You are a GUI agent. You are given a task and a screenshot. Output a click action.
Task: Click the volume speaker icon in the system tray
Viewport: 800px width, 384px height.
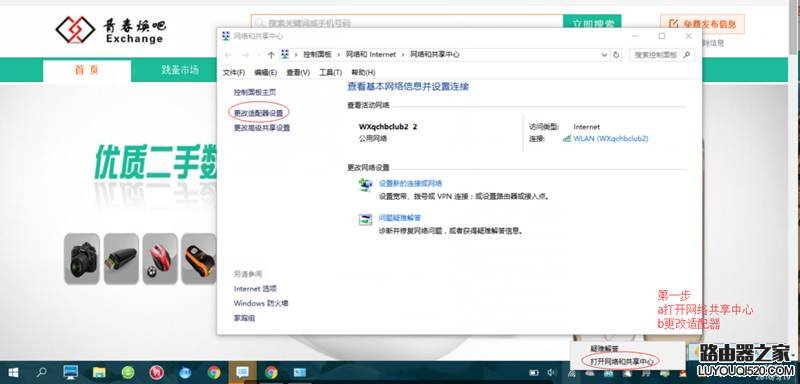point(551,373)
